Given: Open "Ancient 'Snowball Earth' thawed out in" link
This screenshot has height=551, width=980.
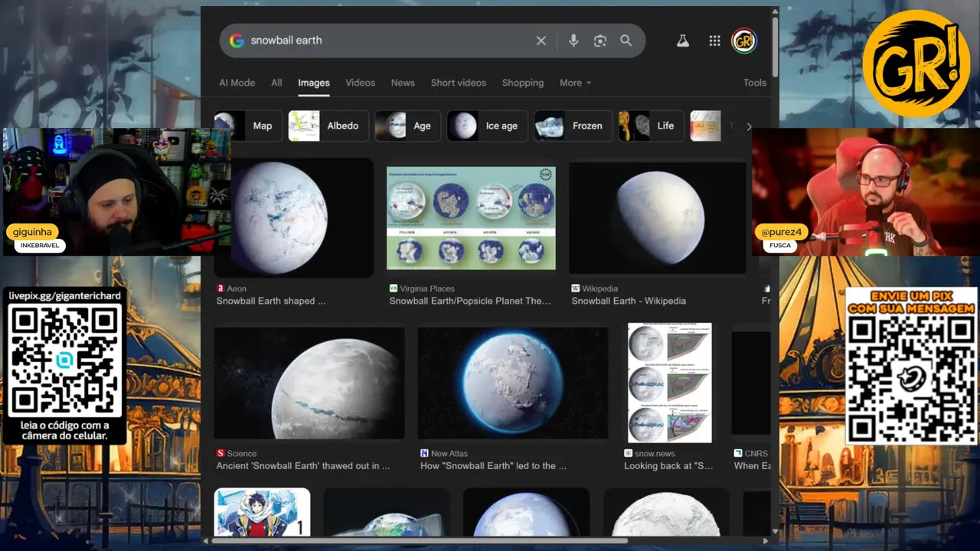Looking at the screenshot, I should click(x=303, y=465).
